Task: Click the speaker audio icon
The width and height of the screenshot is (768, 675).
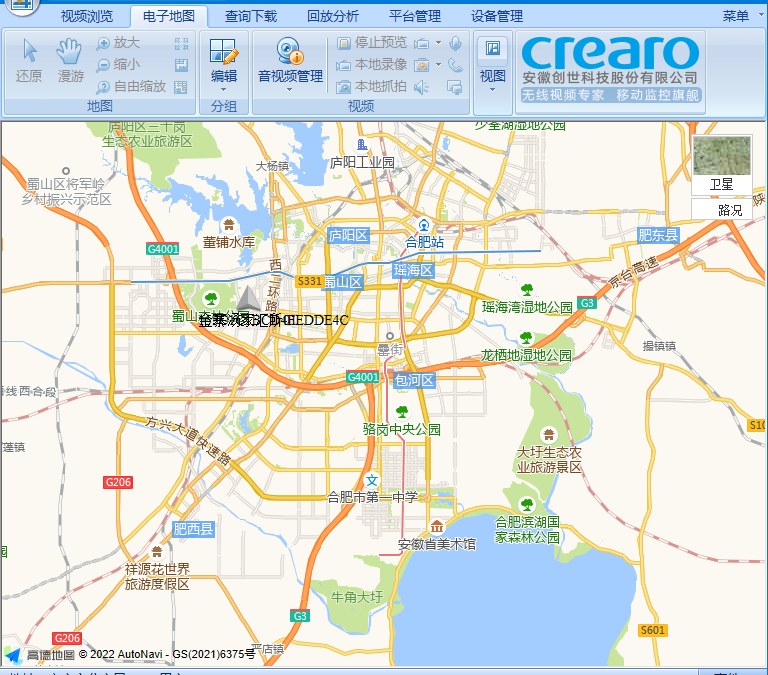Action: (422, 86)
